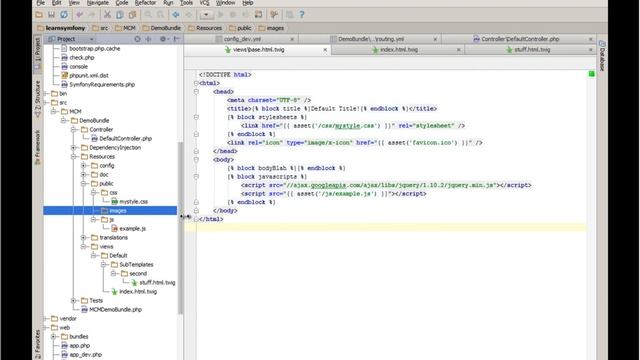This screenshot has height=360, width=640.
Task: Click the Copy toolbar icon
Action: (120, 15)
